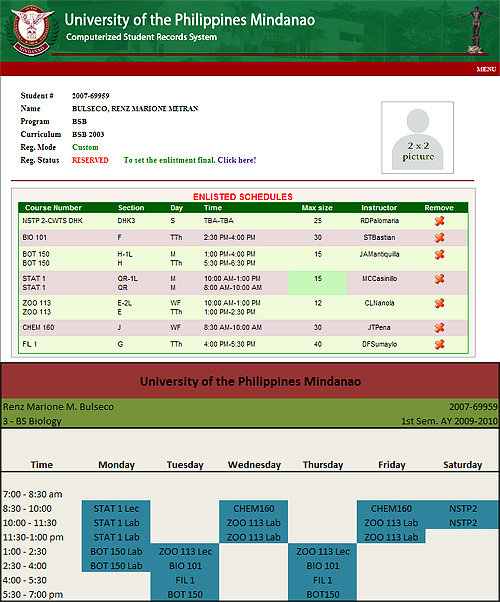Click the Remove column header
Image resolution: width=500 pixels, height=602 pixels.
coord(439,208)
